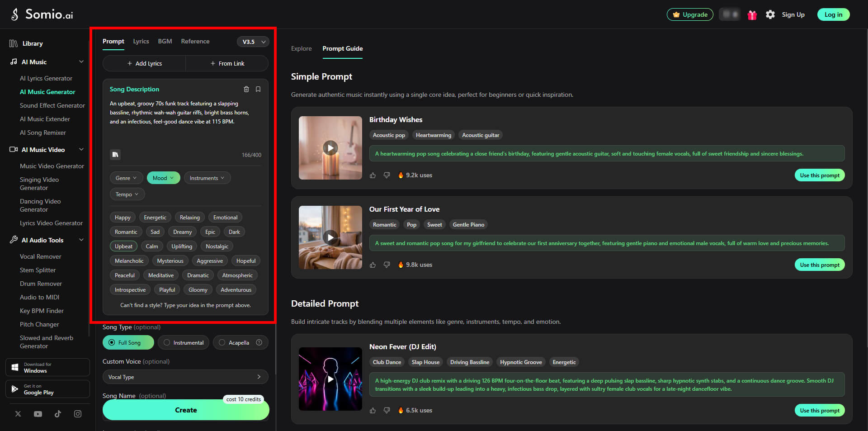The image size is (868, 431).
Task: Dislike the Neon Fever prompt
Action: tap(387, 410)
